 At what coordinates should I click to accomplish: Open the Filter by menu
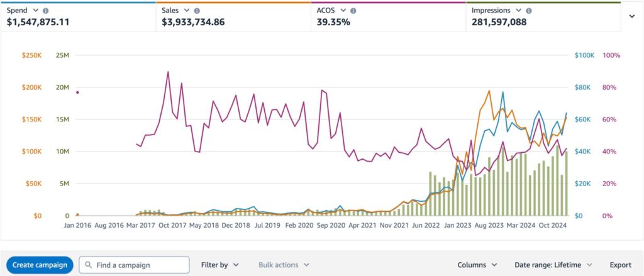[219, 265]
